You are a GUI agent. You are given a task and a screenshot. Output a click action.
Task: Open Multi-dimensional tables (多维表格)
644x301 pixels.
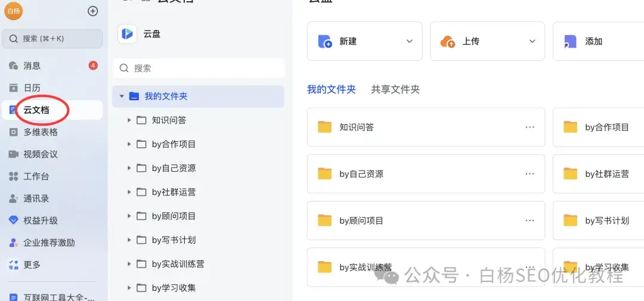click(40, 132)
